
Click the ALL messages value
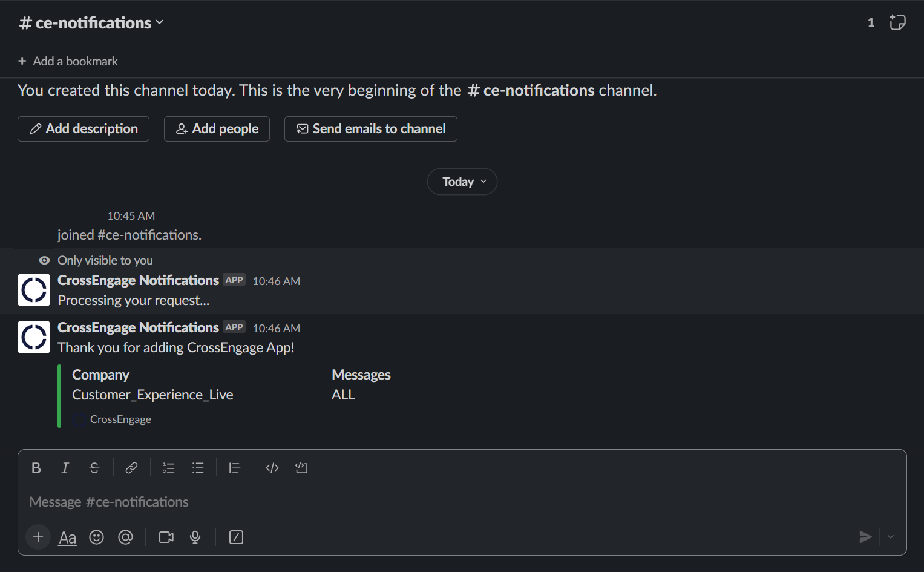[x=343, y=395]
